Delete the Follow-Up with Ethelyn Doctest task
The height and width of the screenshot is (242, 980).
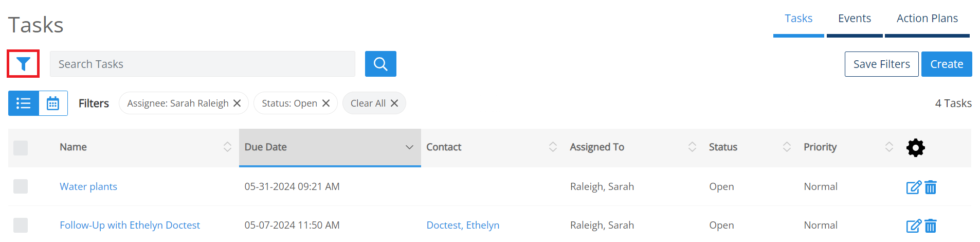coord(931,226)
